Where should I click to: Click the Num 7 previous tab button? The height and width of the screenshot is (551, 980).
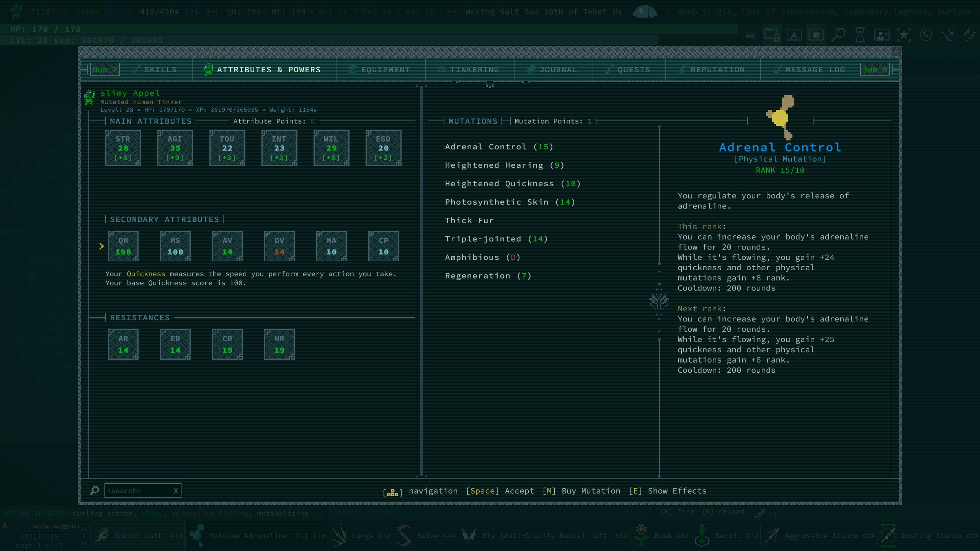tap(105, 70)
